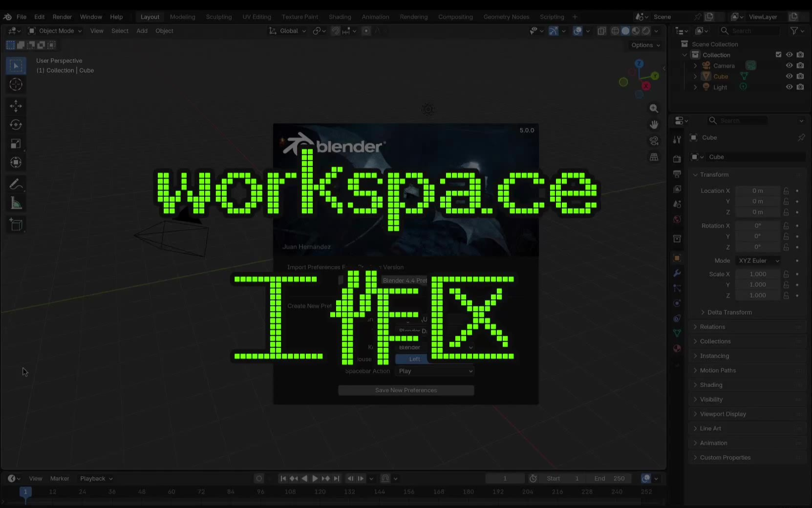Pick the Annotate pencil tool

point(16,184)
